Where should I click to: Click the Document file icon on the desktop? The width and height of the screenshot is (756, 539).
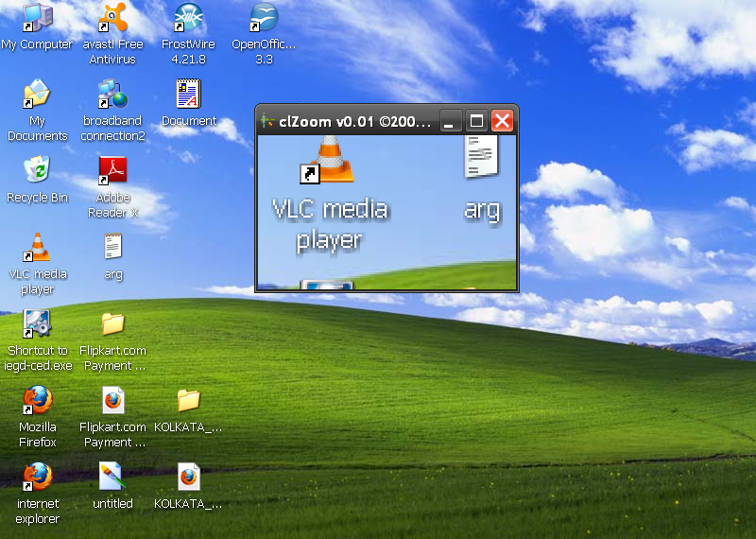pyautogui.click(x=188, y=94)
